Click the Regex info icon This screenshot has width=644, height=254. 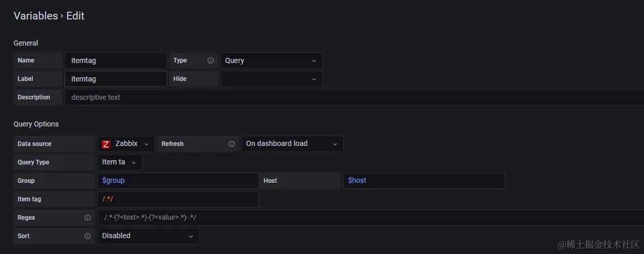88,218
